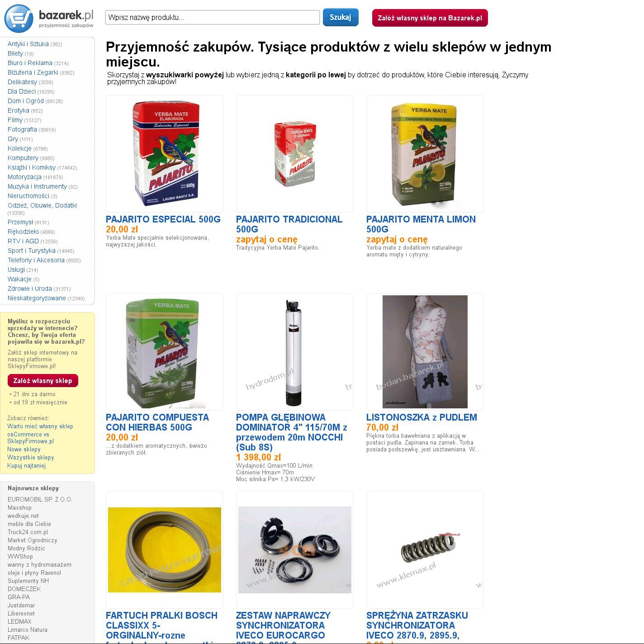This screenshot has height=644, width=644.
Task: Select the Motoryzacja category
Action: click(24, 177)
